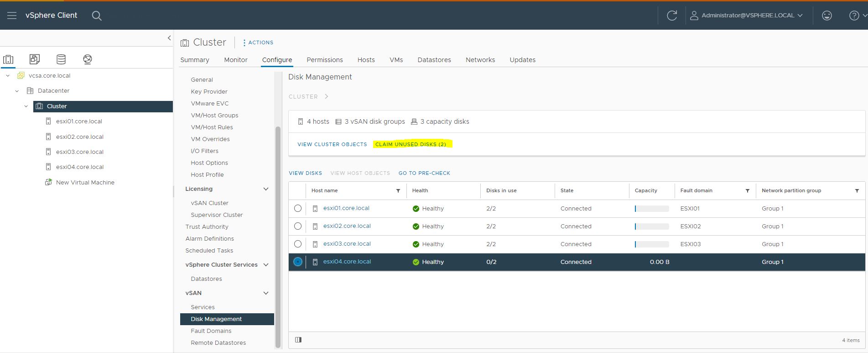
Task: Select the esxi03.core.local row radio button
Action: coord(298,244)
